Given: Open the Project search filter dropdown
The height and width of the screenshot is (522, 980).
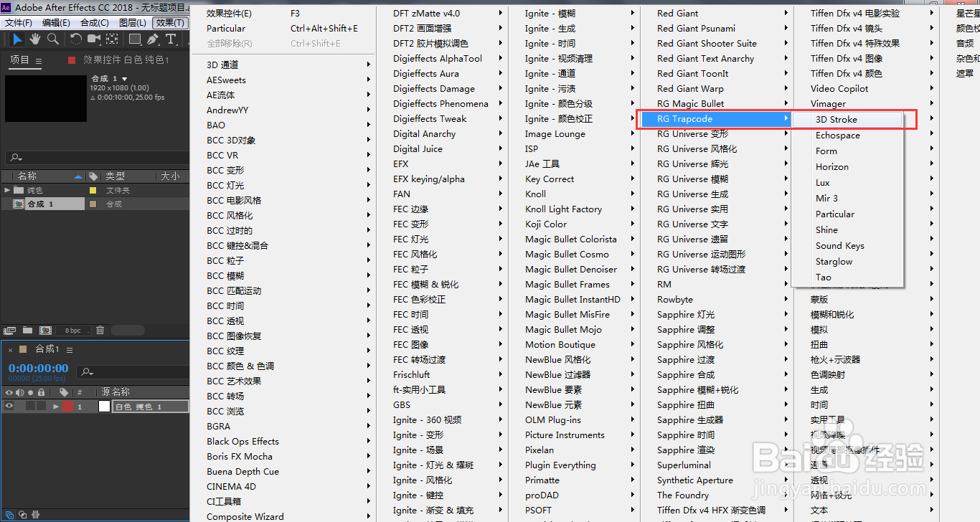Looking at the screenshot, I should coord(14,158).
